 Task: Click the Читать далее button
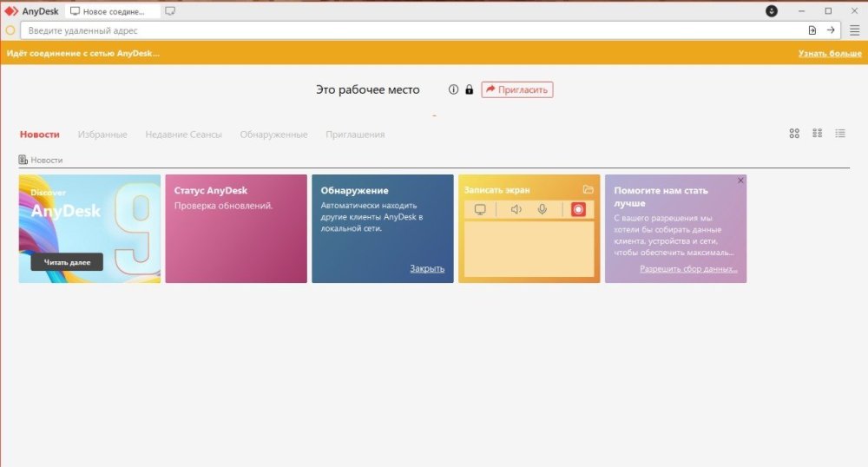[x=67, y=262]
